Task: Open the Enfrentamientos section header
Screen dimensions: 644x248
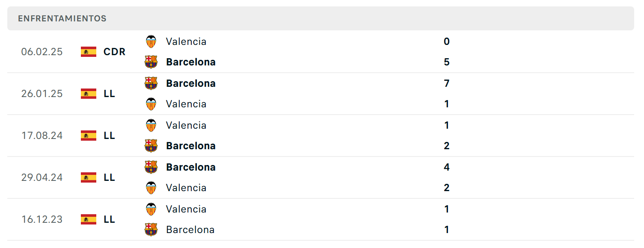Action: click(321, 18)
